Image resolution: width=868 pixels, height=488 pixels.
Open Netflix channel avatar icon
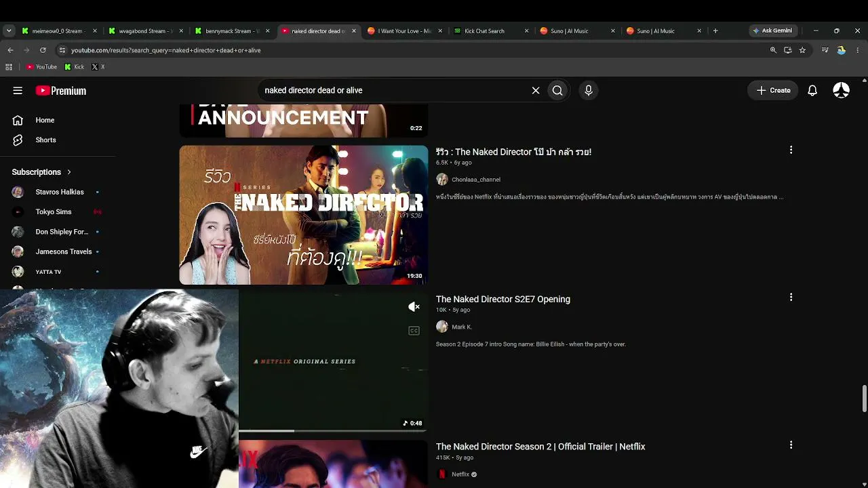442,474
